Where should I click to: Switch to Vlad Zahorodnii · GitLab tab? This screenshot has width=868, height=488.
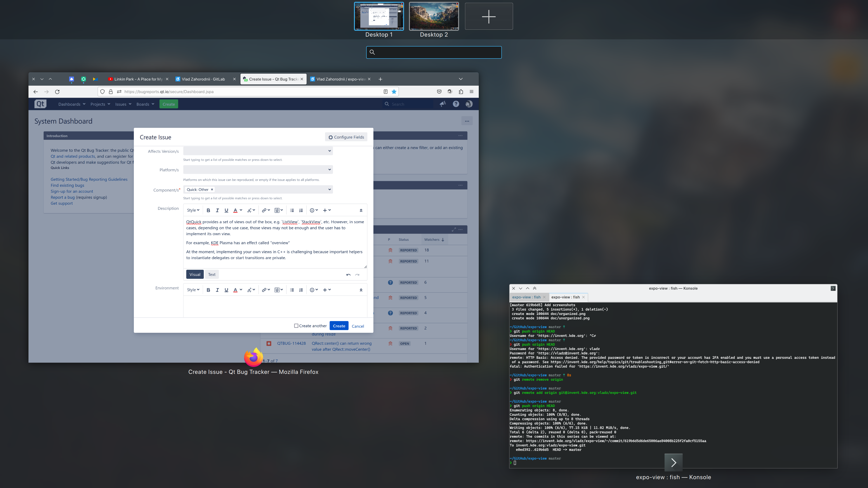(x=205, y=79)
